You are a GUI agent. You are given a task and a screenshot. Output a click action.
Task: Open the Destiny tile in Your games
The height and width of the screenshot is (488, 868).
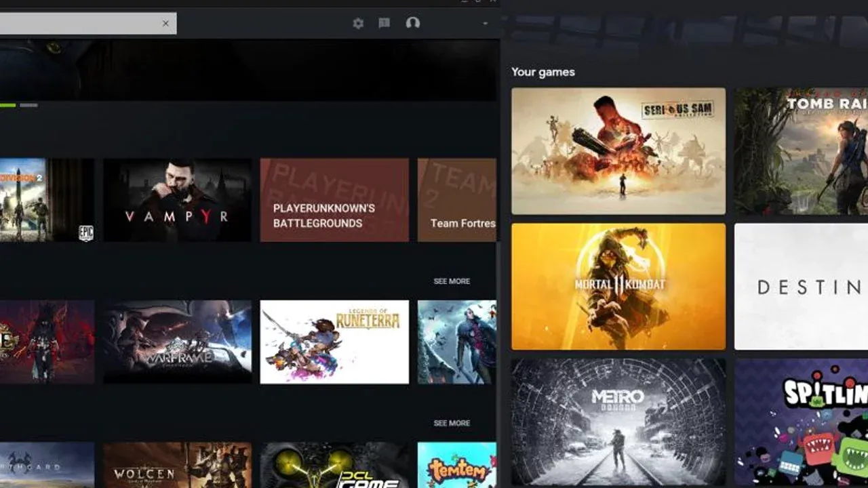point(801,287)
